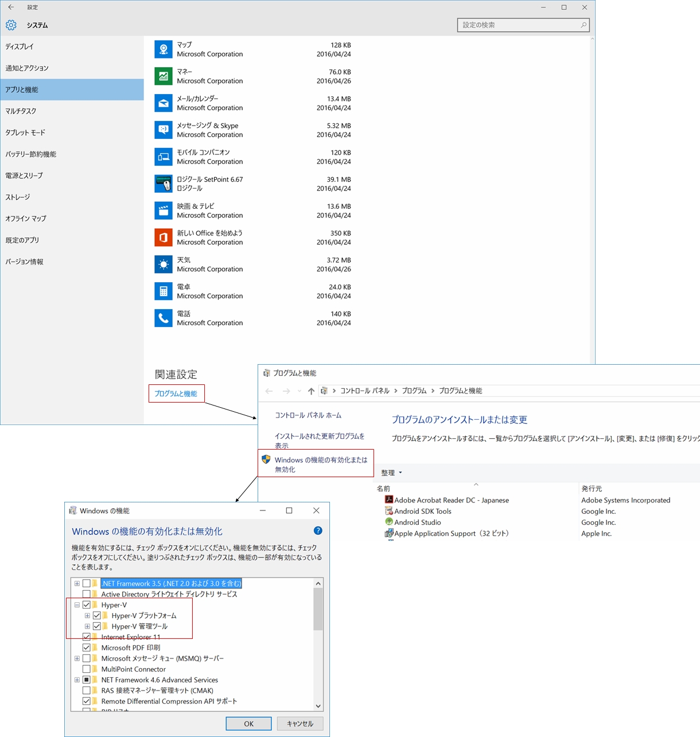Click キャンセル in Windows の機能 dialog
This screenshot has height=737, width=700.
pos(300,724)
